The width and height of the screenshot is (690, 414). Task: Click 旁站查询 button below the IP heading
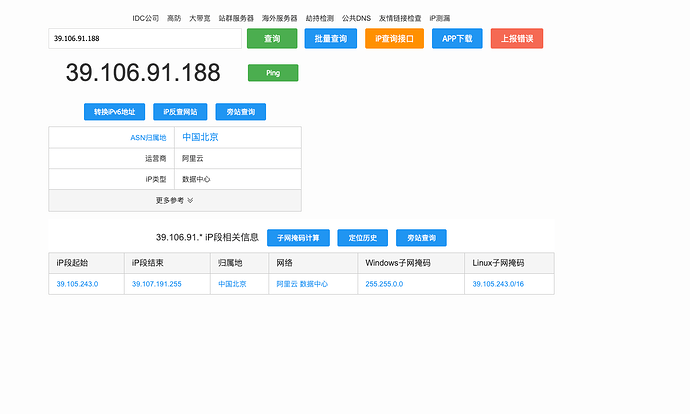[x=241, y=112]
